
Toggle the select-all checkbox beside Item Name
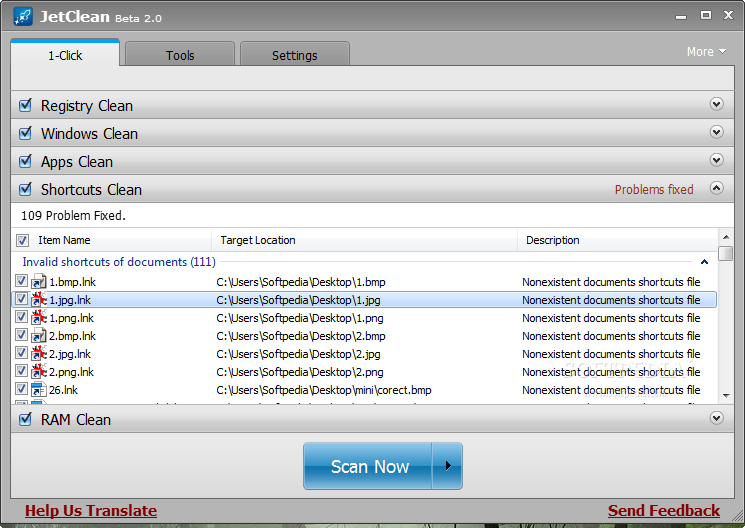tap(22, 240)
